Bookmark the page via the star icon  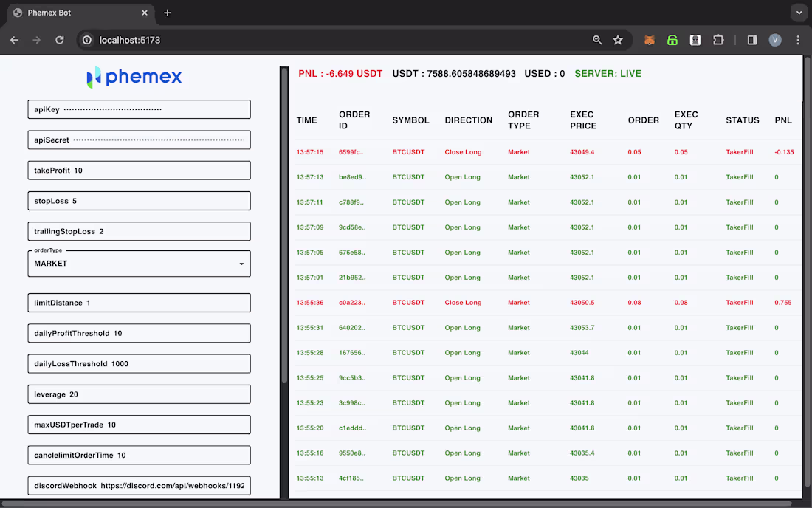click(618, 40)
